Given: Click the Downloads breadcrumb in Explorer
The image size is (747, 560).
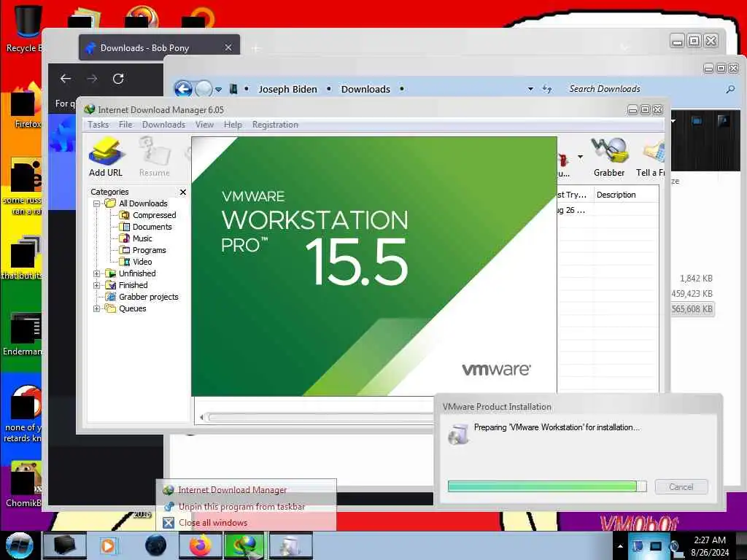Looking at the screenshot, I should coord(365,89).
